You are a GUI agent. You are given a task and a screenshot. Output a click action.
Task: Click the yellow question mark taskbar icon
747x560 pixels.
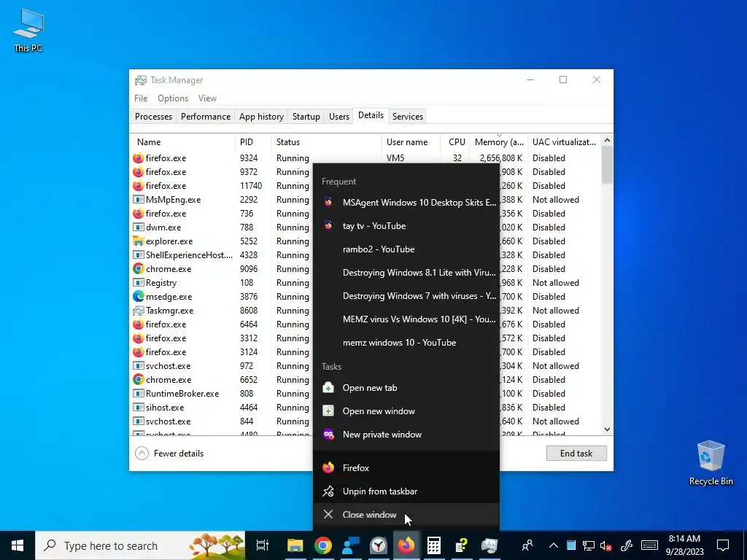pyautogui.click(x=461, y=545)
